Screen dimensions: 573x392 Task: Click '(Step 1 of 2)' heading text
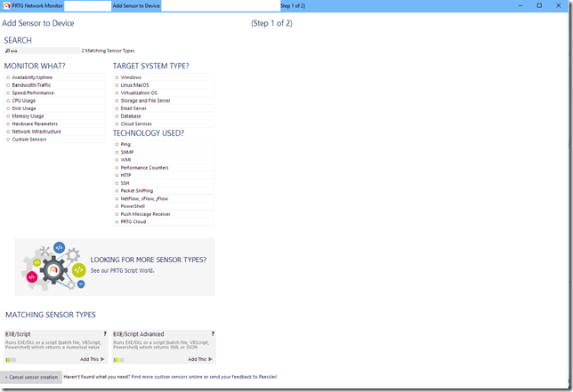pos(271,23)
